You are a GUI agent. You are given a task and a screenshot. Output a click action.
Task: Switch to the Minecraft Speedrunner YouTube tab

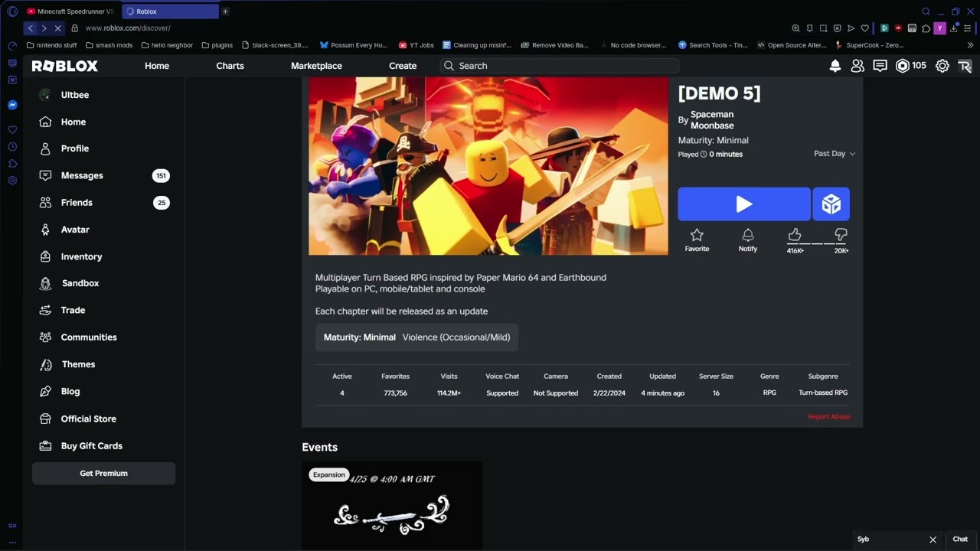(70, 11)
